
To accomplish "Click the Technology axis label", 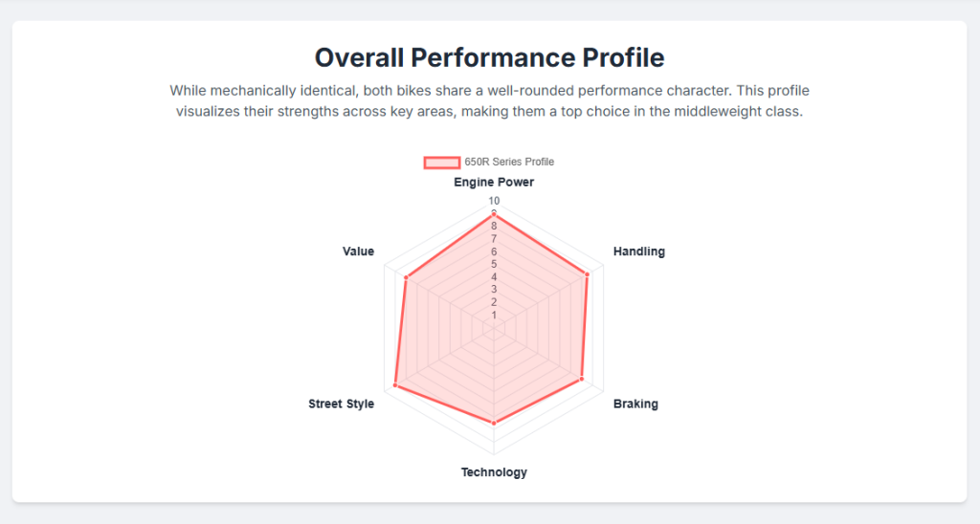I will click(494, 472).
